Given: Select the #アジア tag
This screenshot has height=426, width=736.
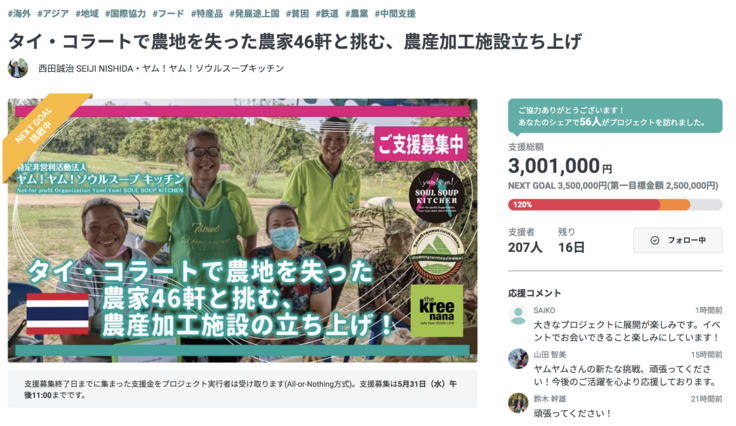Looking at the screenshot, I should pyautogui.click(x=53, y=14).
